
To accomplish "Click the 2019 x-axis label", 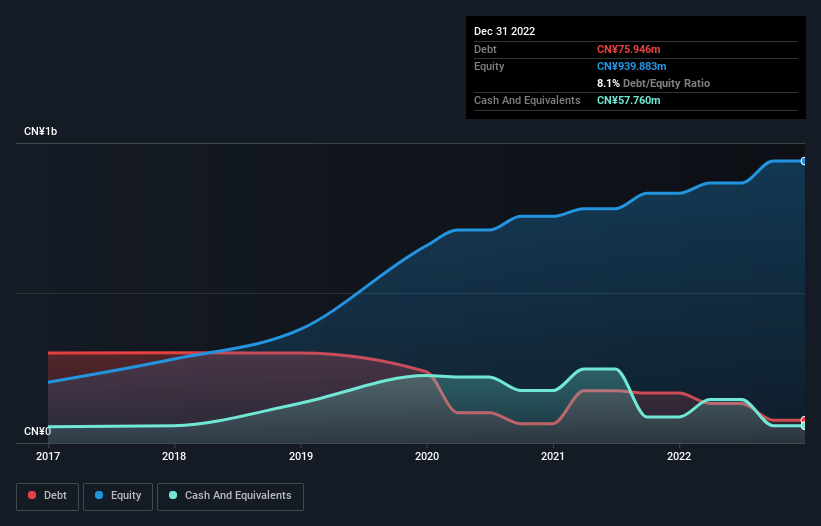I will pos(301,456).
